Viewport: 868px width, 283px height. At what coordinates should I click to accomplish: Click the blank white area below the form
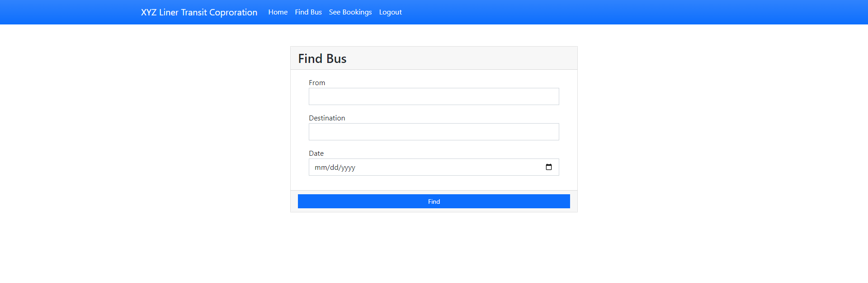[434, 249]
